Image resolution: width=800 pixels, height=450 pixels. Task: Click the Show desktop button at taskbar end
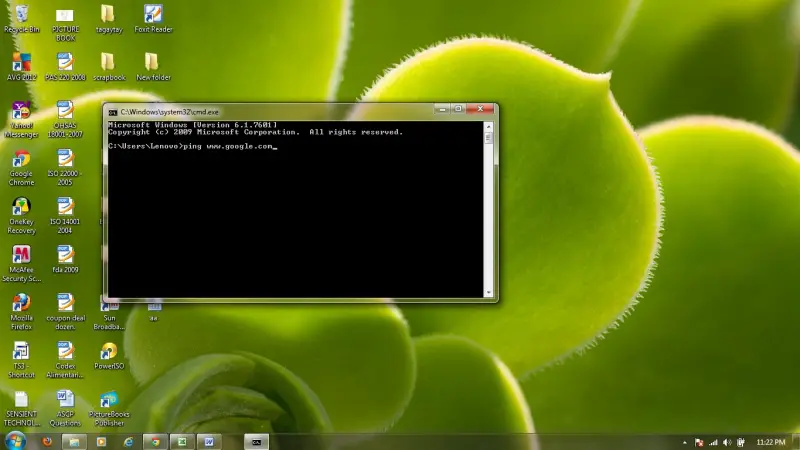pyautogui.click(x=796, y=442)
